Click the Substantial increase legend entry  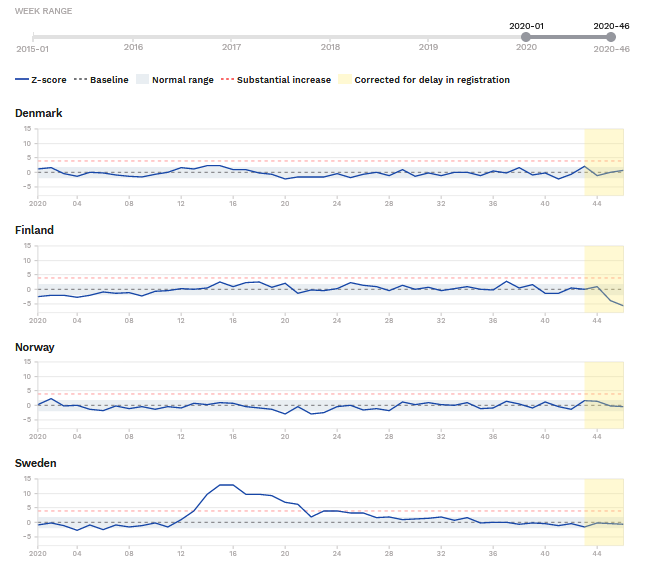click(276, 80)
